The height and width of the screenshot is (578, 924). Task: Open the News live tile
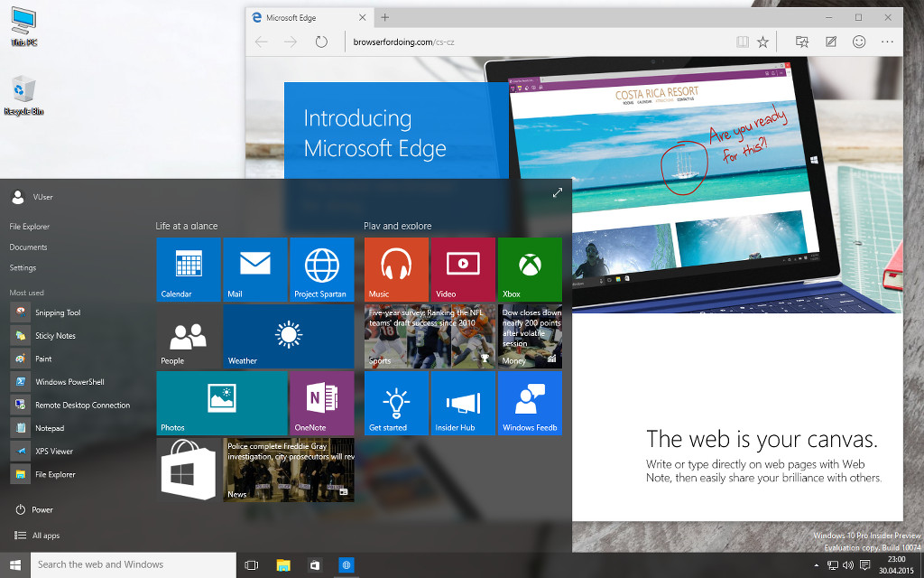click(x=289, y=470)
